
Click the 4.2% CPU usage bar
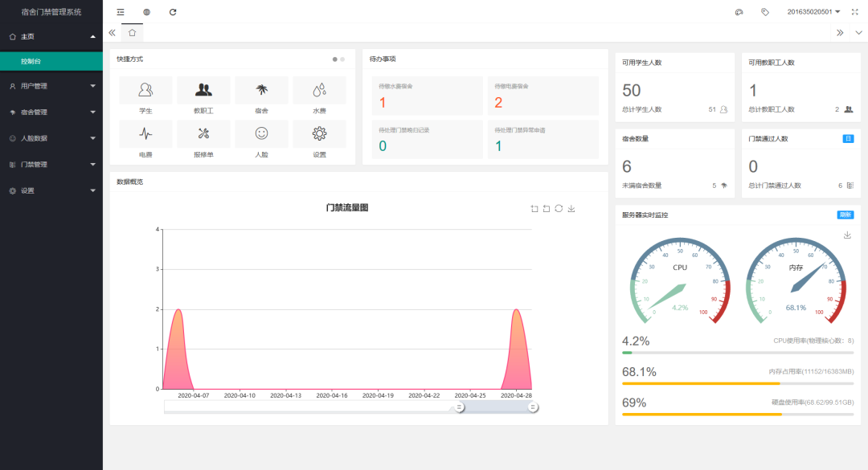(738, 353)
